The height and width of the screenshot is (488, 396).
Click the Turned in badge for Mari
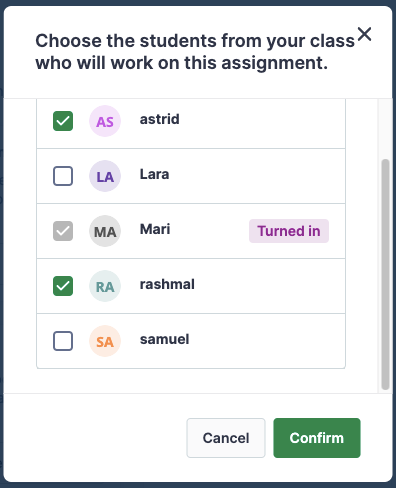(289, 231)
